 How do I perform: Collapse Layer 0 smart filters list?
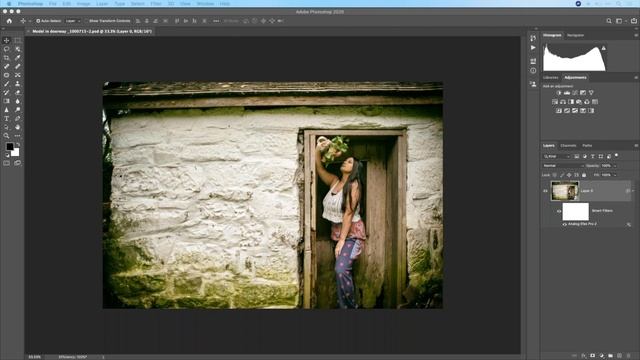(x=633, y=191)
